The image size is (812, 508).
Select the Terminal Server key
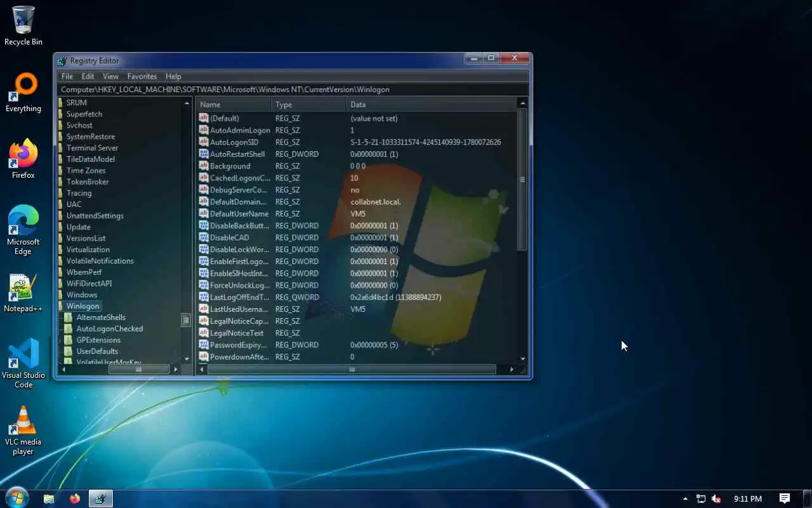point(92,148)
